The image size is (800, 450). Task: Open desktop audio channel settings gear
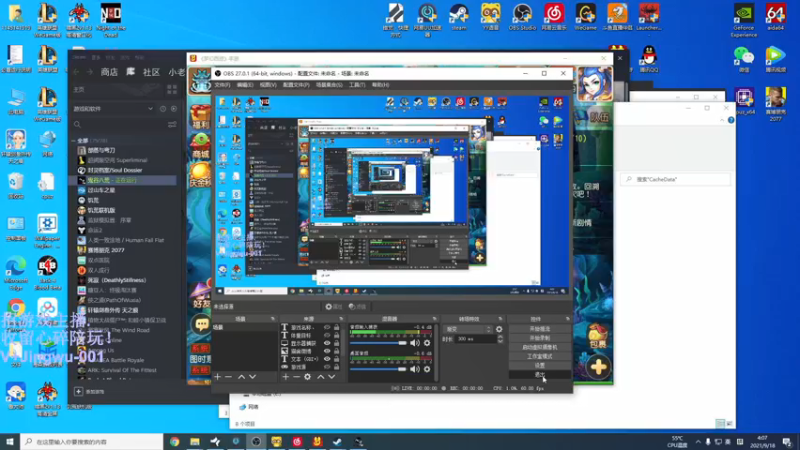click(x=427, y=369)
